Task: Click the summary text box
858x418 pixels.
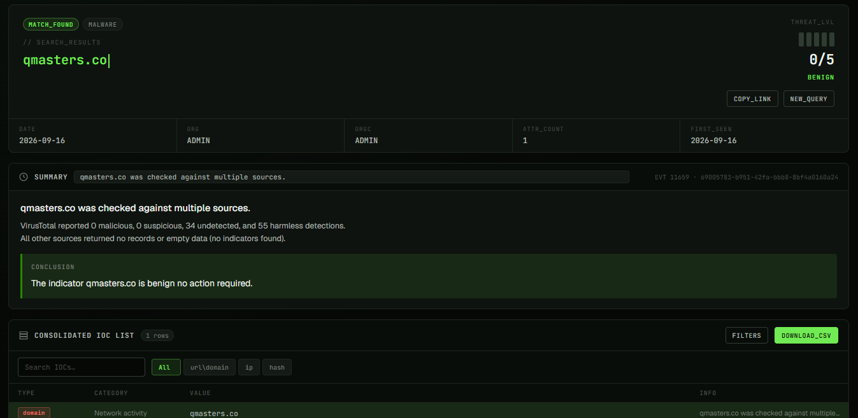Action: pos(351,177)
